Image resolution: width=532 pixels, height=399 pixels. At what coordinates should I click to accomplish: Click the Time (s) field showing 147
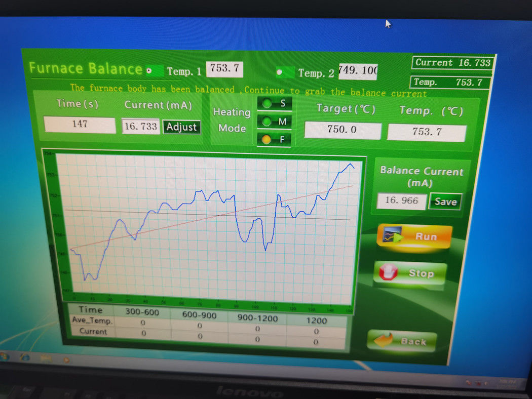tap(80, 125)
